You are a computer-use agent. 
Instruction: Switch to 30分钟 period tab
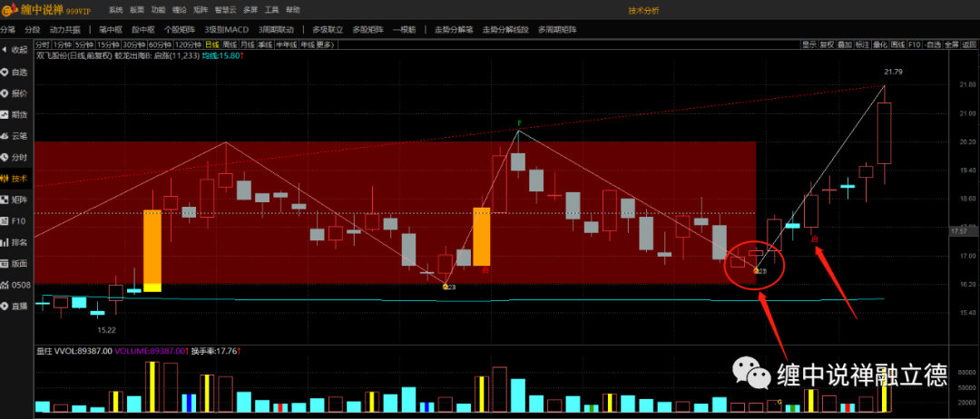133,44
